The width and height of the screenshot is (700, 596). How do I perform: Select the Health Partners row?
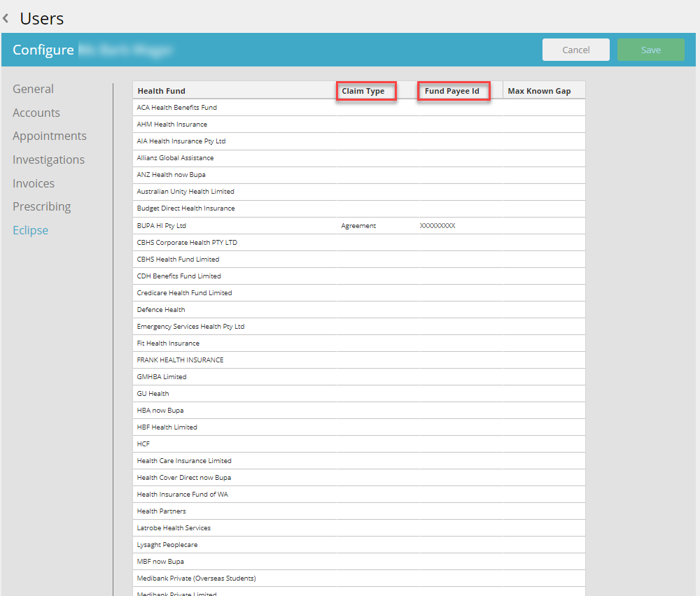click(x=359, y=511)
